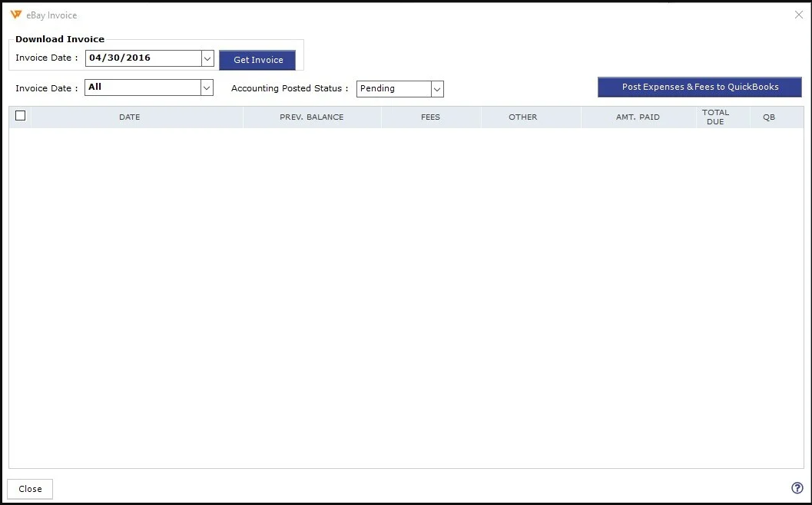Image resolution: width=812 pixels, height=505 pixels.
Task: Click the PREV. BALANCE column header
Action: [x=311, y=117]
